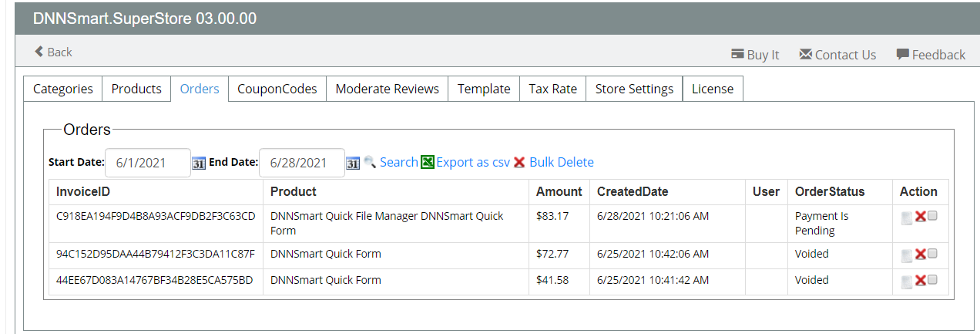Viewport: 980px width, 334px height.
Task: Click the red Bulk Delete X icon
Action: click(519, 162)
